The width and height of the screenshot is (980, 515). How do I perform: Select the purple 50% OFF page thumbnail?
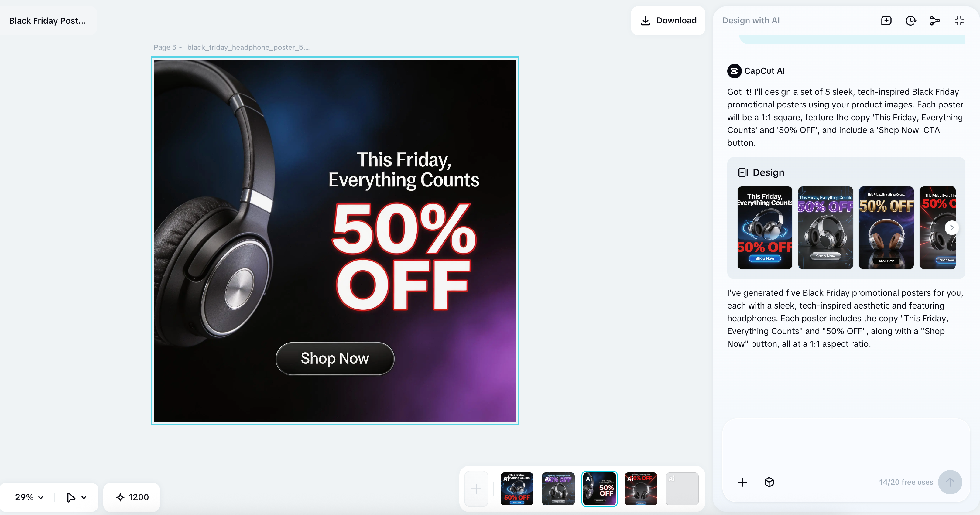pyautogui.click(x=558, y=489)
